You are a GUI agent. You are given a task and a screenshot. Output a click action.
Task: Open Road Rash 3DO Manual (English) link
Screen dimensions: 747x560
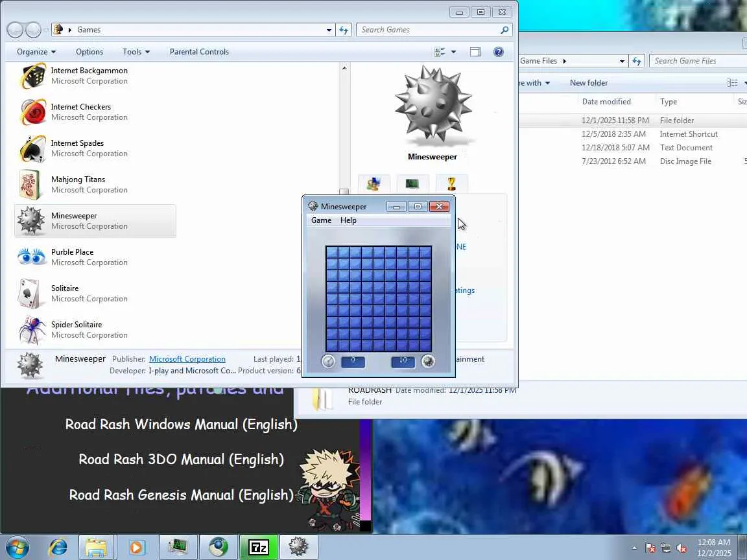coord(182,460)
